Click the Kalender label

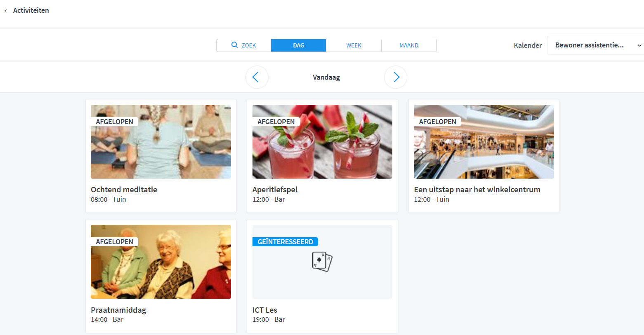point(528,45)
